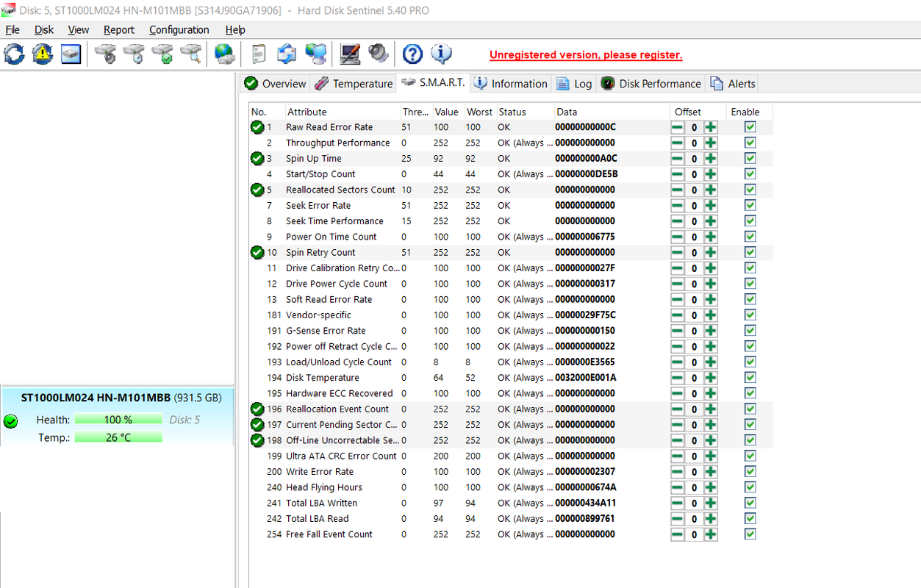
Task: Uncheck Enable for Start/Stop Count
Action: [x=750, y=174]
